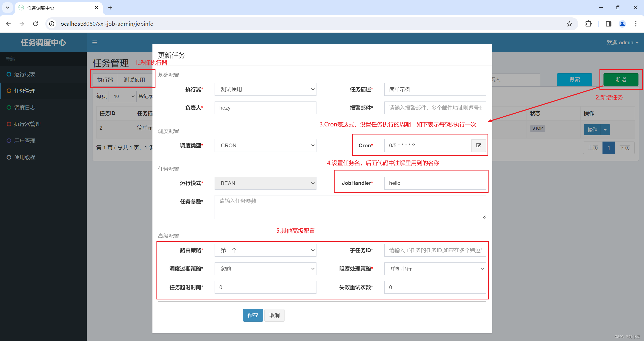Open the Chrome three-dot menu
This screenshot has height=341, width=644.
(636, 24)
